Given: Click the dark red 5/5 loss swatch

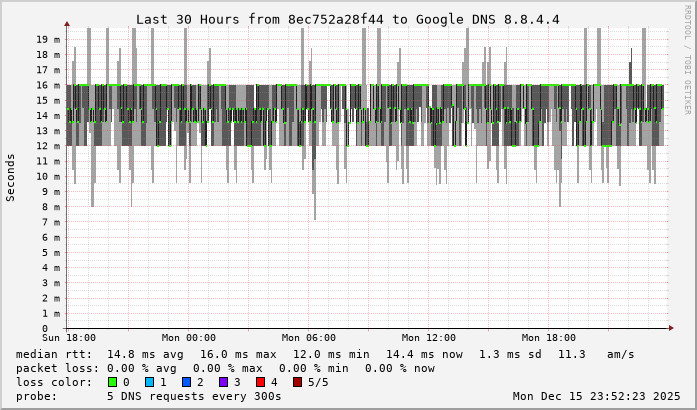Looking at the screenshot, I should click(x=297, y=382).
